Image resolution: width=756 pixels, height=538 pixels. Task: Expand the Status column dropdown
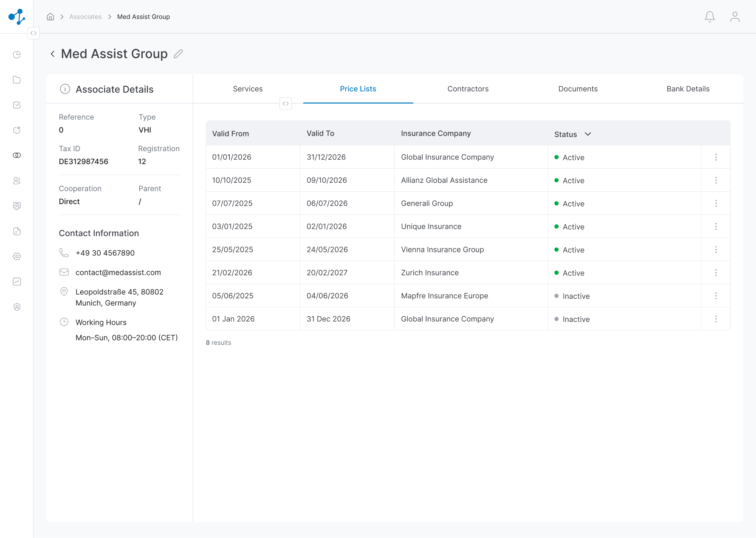pos(588,134)
